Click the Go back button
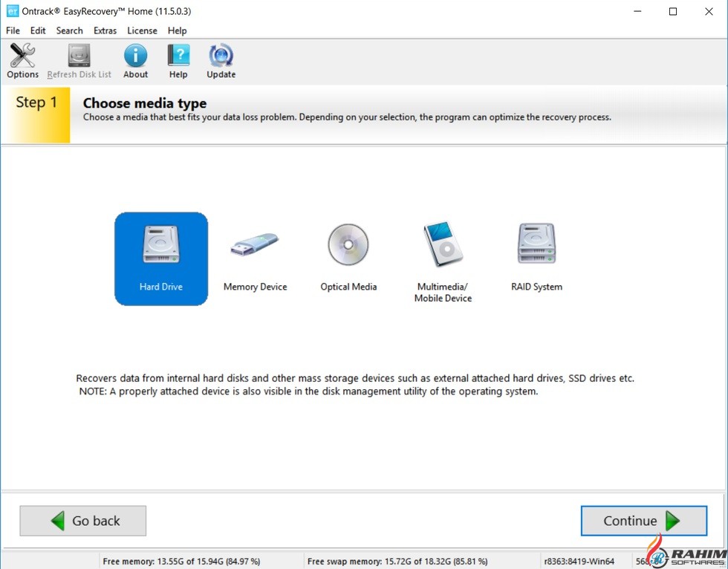This screenshot has width=728, height=569. (83, 521)
